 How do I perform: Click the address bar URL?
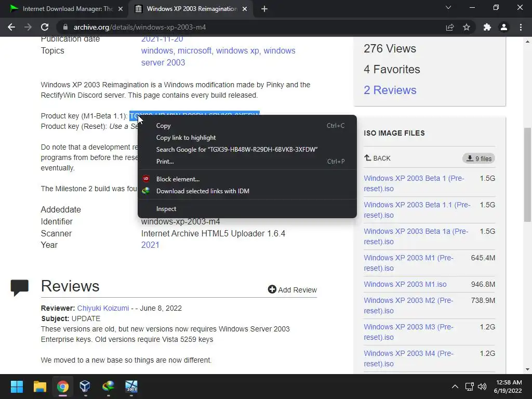coord(139,27)
